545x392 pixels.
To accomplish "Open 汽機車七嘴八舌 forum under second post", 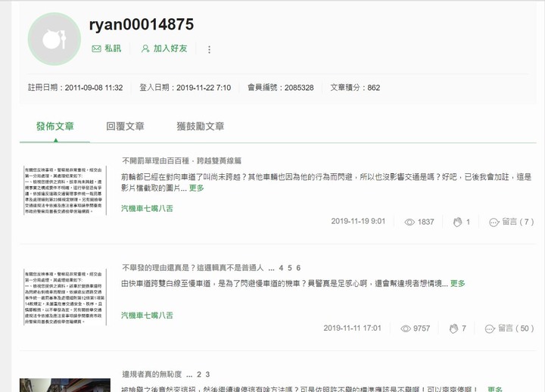I will pos(147,316).
